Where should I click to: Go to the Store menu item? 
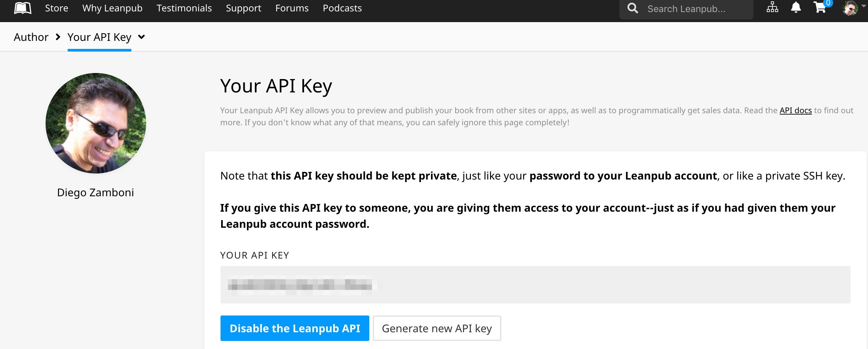click(x=57, y=8)
